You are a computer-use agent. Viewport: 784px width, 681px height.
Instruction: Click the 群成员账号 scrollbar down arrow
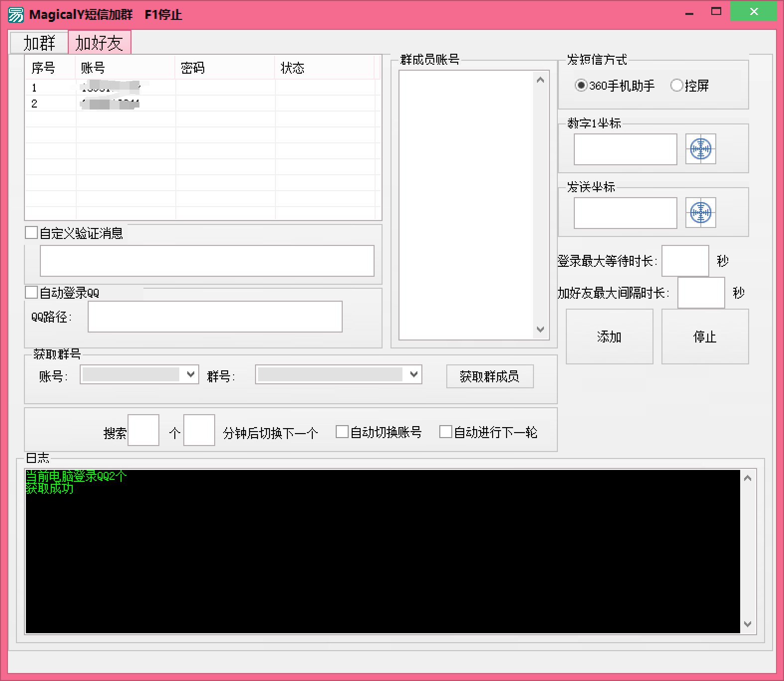541,330
